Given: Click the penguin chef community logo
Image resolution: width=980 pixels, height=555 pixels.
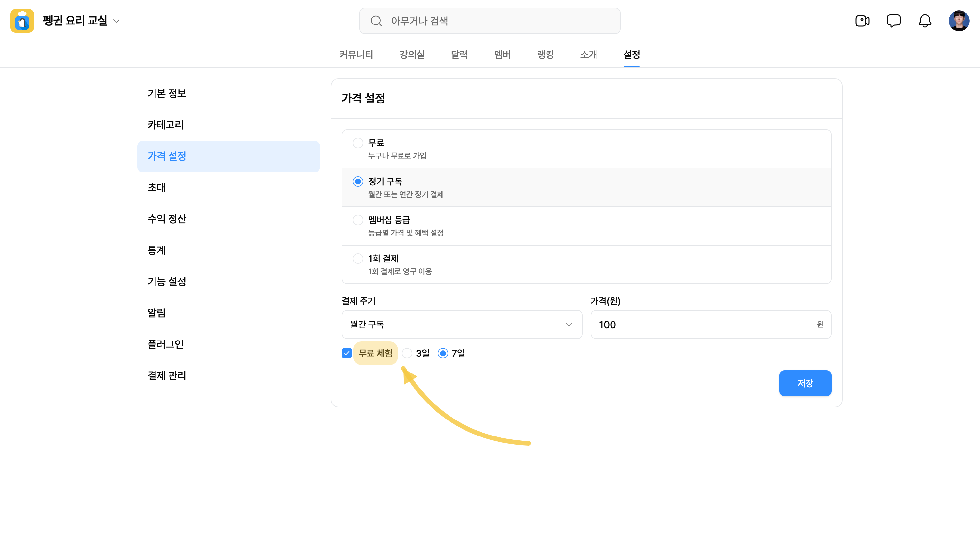Looking at the screenshot, I should [22, 21].
